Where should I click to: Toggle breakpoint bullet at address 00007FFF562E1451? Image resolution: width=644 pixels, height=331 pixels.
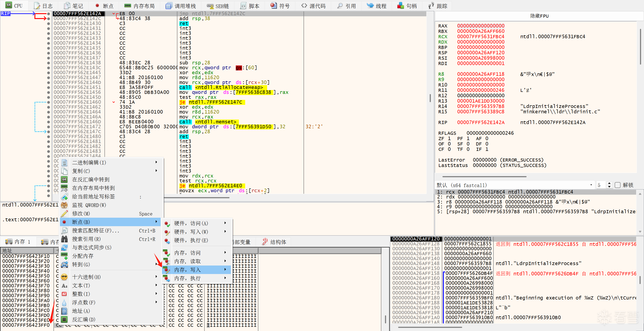tap(49, 87)
